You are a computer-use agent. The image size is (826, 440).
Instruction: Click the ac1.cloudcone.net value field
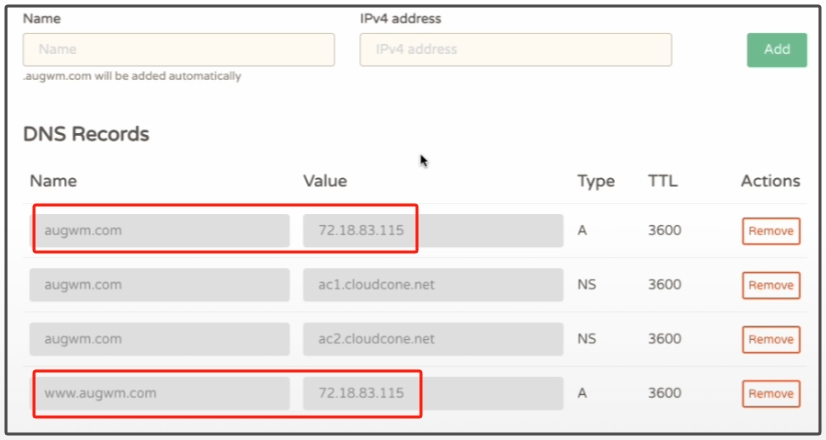coord(432,285)
